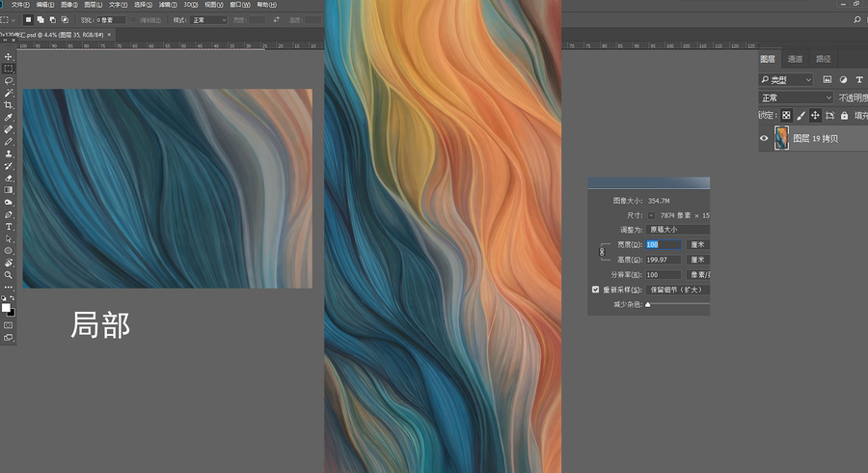Click the 减少杂色 noise slider handle
The height and width of the screenshot is (473, 868).
648,304
